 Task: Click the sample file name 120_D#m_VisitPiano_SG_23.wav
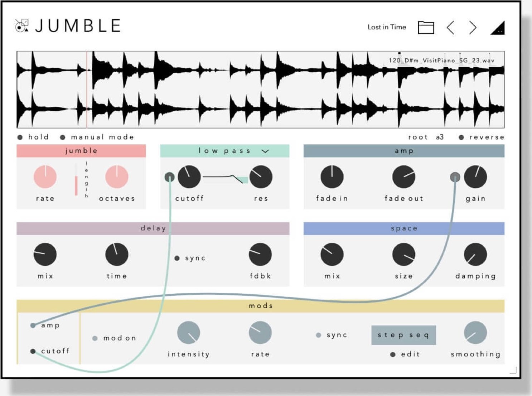(x=441, y=61)
